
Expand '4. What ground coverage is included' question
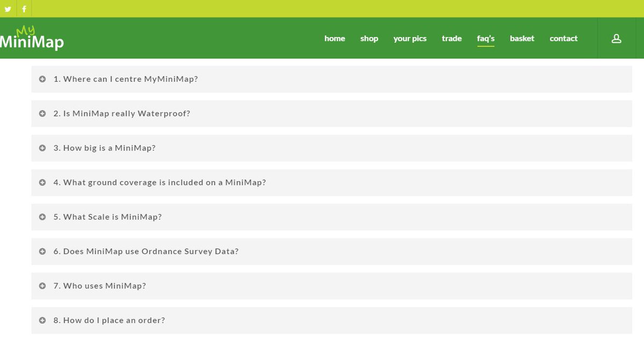(x=332, y=183)
